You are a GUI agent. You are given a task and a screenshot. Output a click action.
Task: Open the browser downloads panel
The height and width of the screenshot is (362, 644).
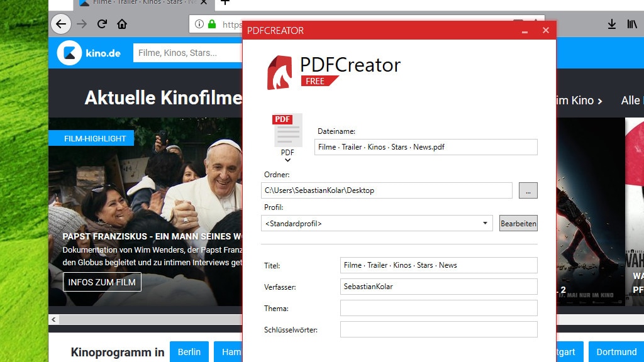point(611,25)
